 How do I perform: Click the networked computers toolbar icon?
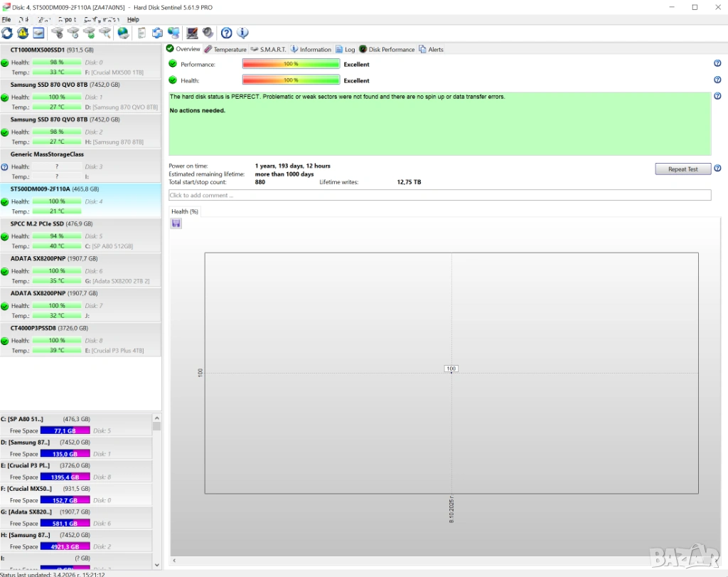pos(173,33)
